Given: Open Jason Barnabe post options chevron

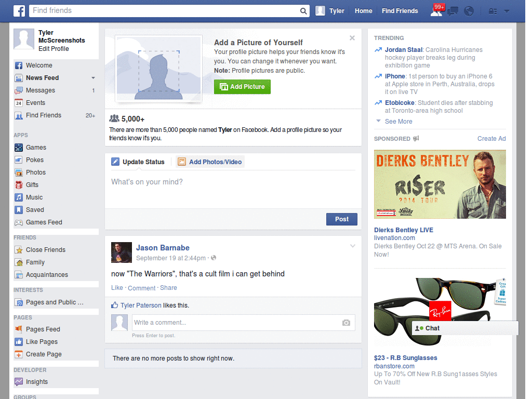Looking at the screenshot, I should tap(353, 246).
